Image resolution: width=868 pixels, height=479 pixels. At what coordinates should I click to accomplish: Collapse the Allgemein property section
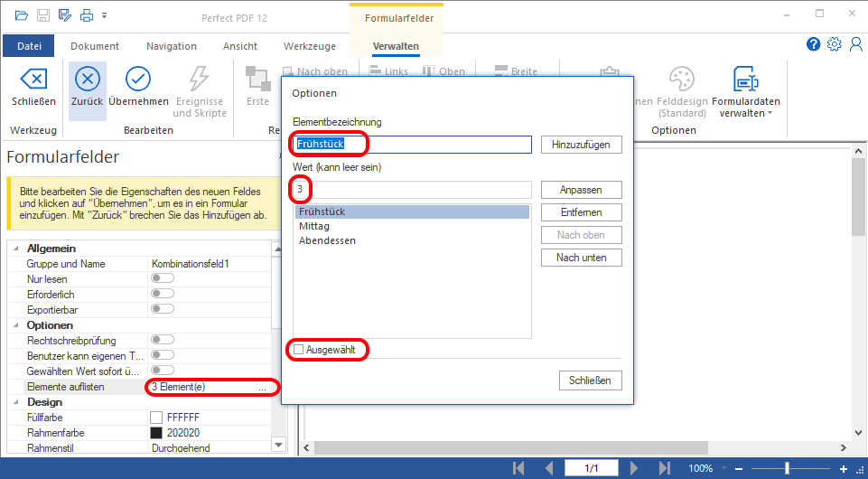17,249
